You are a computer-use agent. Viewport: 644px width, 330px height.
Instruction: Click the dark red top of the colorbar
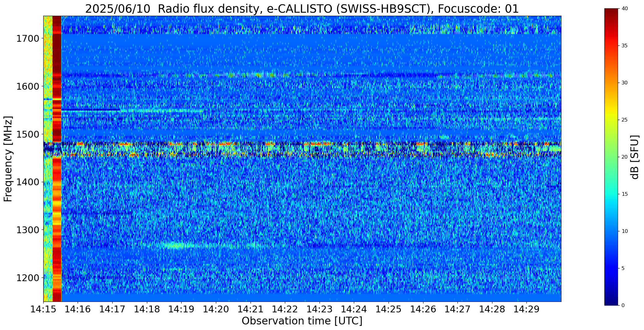[612, 14]
